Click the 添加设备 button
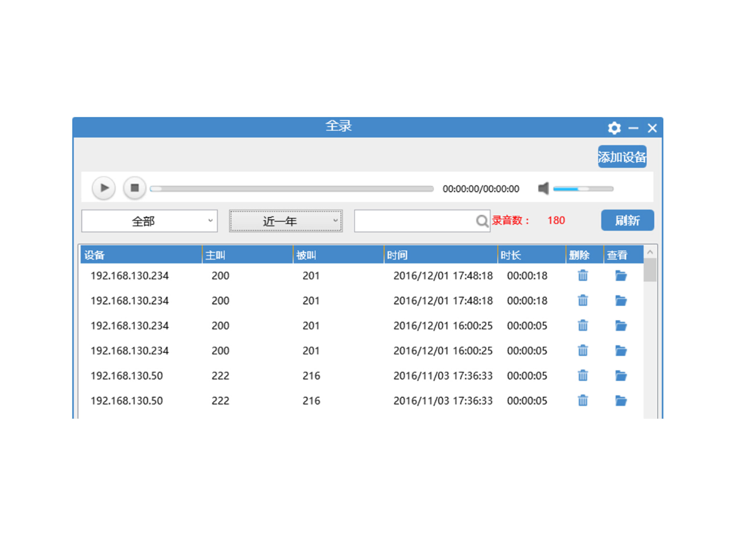730x560 pixels. point(622,157)
